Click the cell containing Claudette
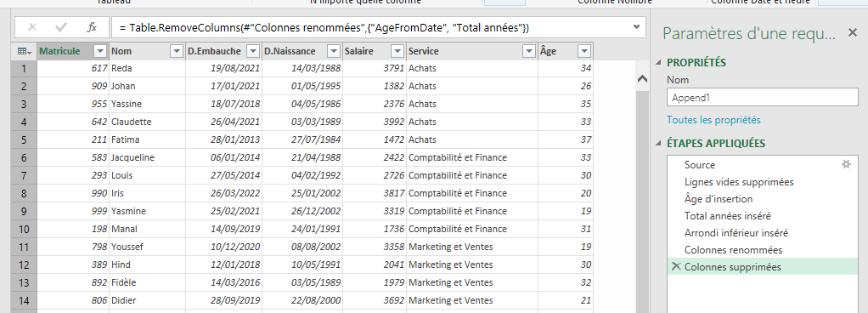 [147, 122]
